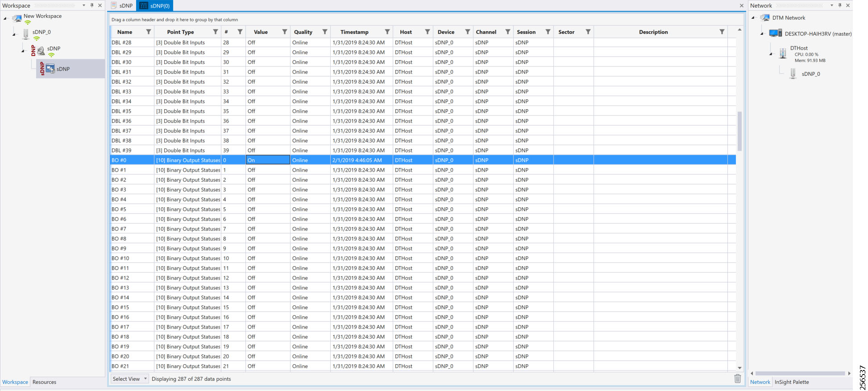This screenshot has width=868, height=391.
Task: Collapse the DTM Network tree node
Action: [753, 18]
